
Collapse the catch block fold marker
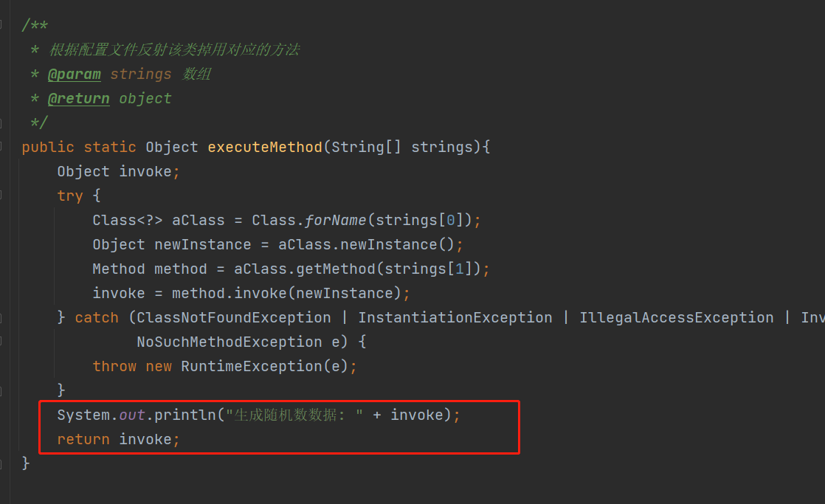coord(2,317)
